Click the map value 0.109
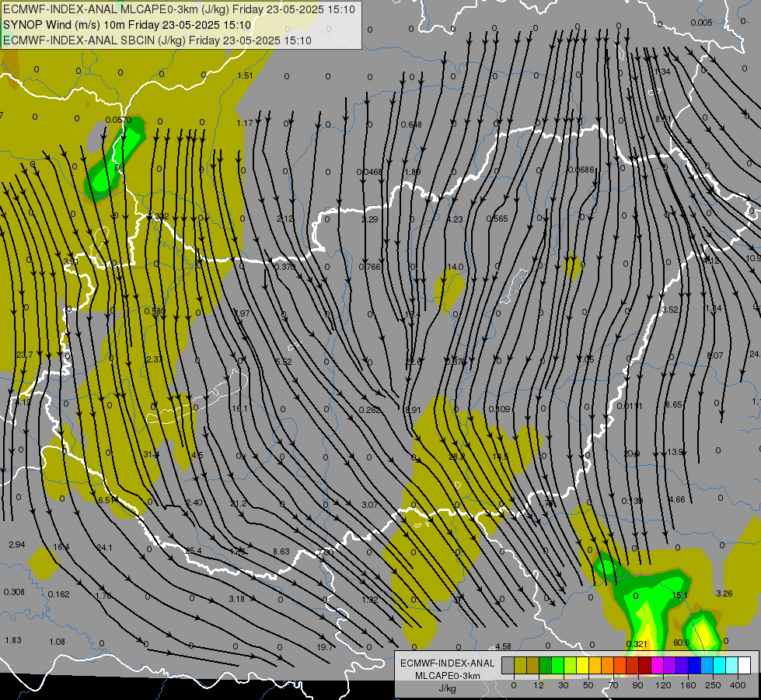761x700 pixels. coord(499,409)
